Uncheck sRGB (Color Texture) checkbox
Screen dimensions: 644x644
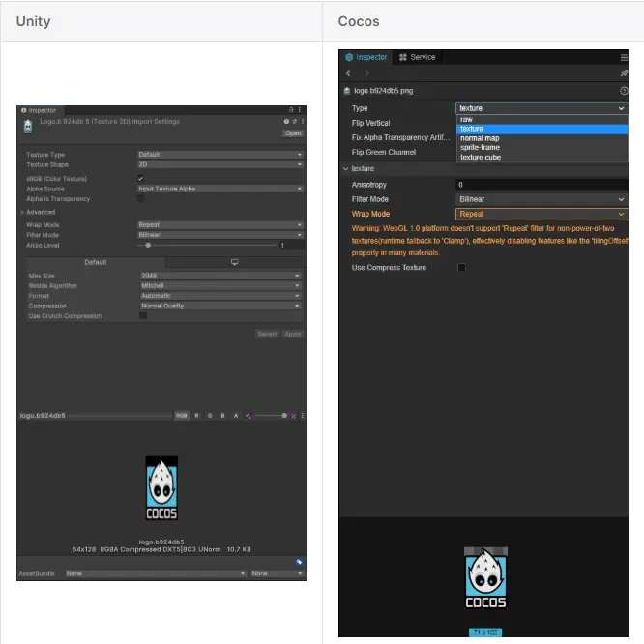140,178
